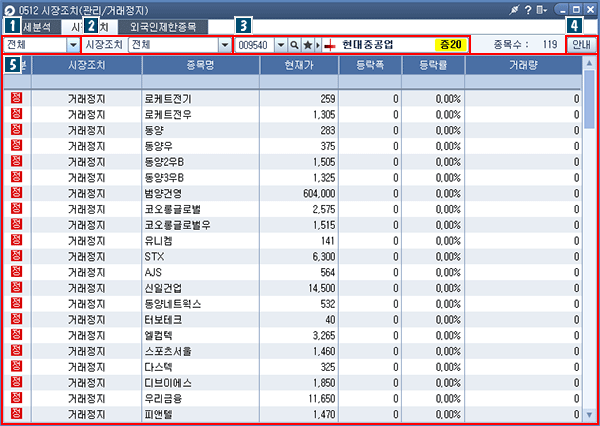Select the 엘컴텍 stock name
The image size is (600, 426).
159,336
